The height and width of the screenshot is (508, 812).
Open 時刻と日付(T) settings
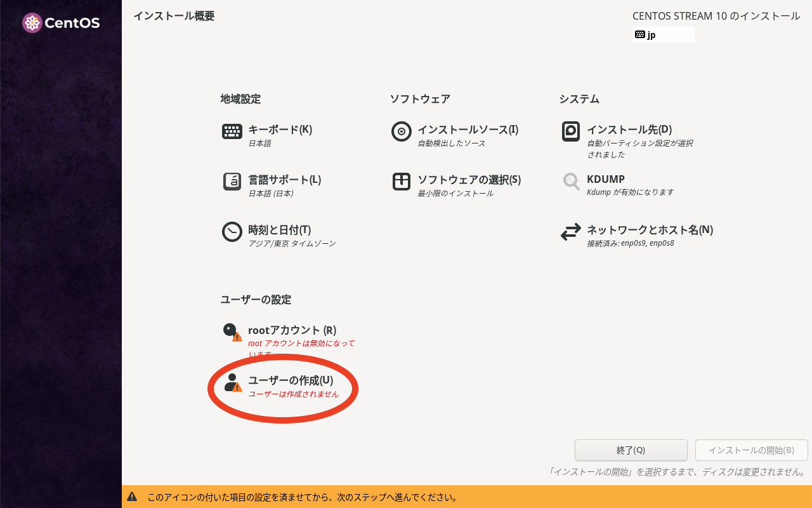[x=279, y=230]
